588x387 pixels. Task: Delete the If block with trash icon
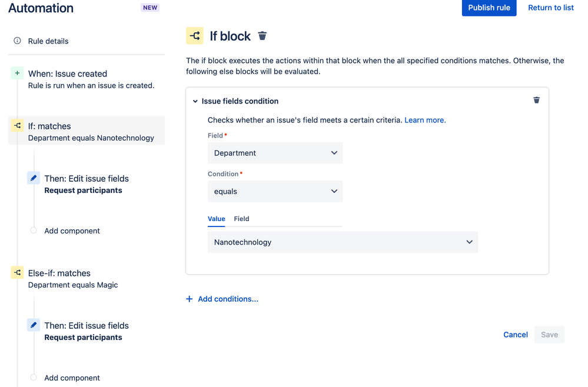pyautogui.click(x=263, y=36)
